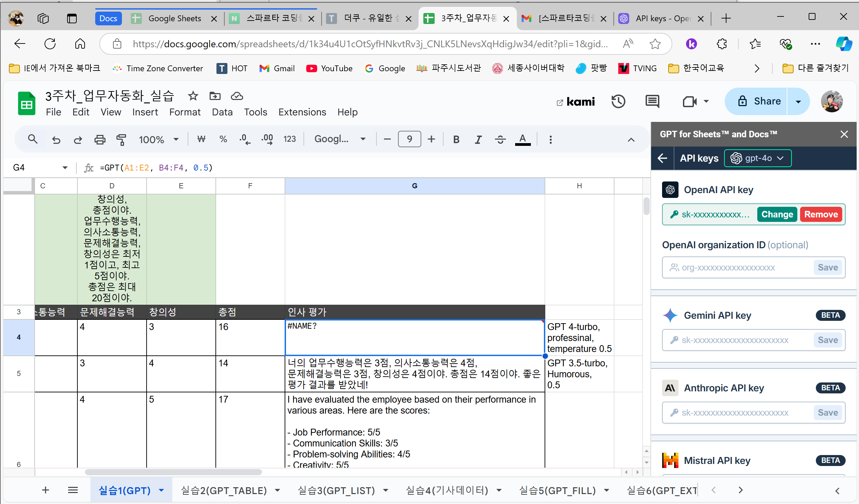
Task: Close GPT for Sheets sidebar
Action: pyautogui.click(x=844, y=134)
